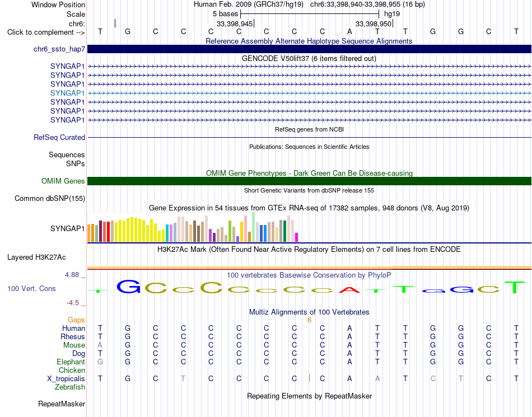Click the 'Zebrafish' species row label
Screen dimensions: 532x417
(x=70, y=387)
